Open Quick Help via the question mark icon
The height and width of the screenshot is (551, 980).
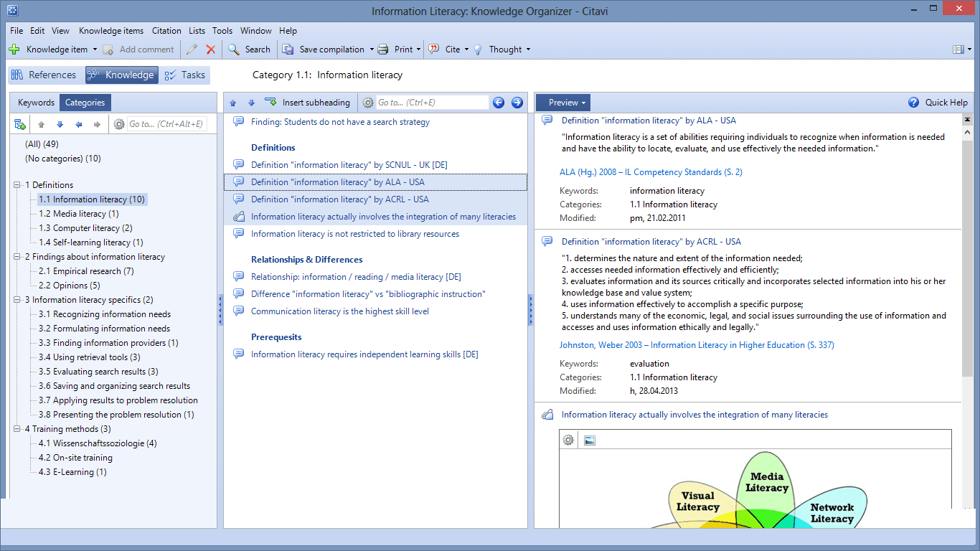[x=913, y=103]
